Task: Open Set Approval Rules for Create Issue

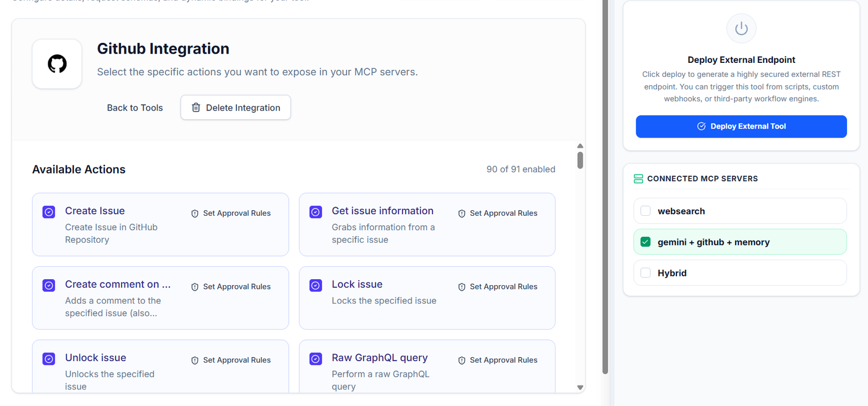Action: pos(231,213)
